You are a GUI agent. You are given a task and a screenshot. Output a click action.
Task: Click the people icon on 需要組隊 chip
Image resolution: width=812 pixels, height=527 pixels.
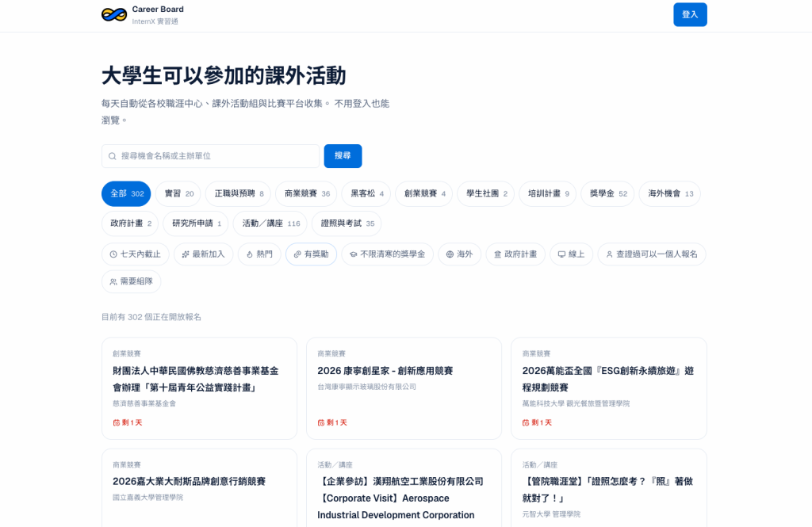coord(113,281)
